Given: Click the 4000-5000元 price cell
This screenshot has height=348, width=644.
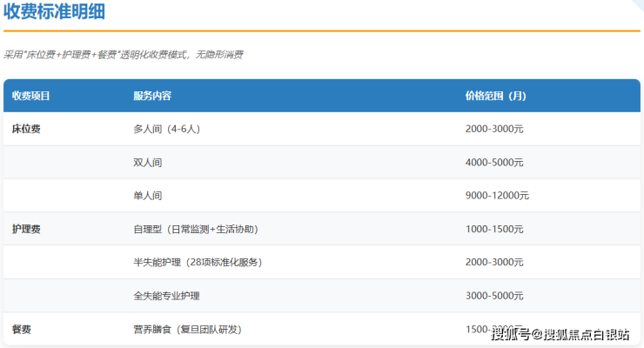Looking at the screenshot, I should 494,163.
